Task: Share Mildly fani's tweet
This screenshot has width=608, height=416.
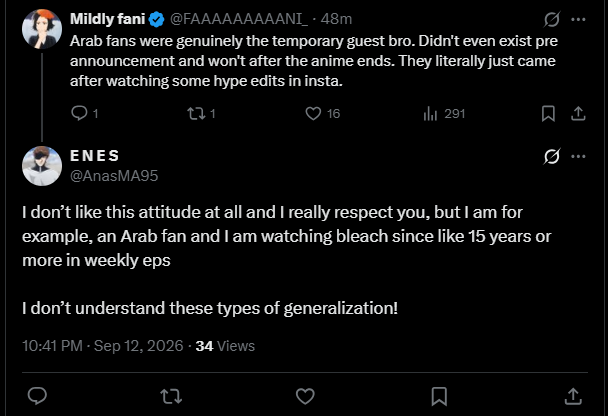Action: (578, 114)
